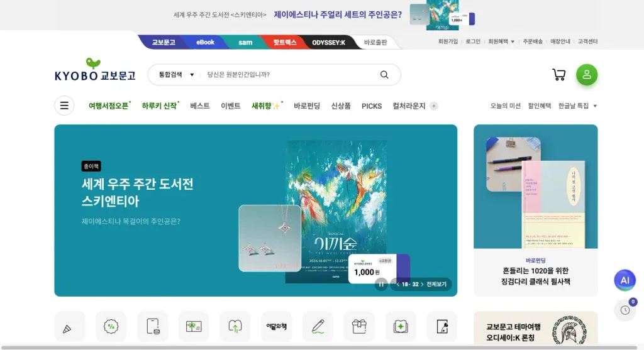Click the 오늘의 미션 link
The width and height of the screenshot is (644, 350).
tap(505, 106)
